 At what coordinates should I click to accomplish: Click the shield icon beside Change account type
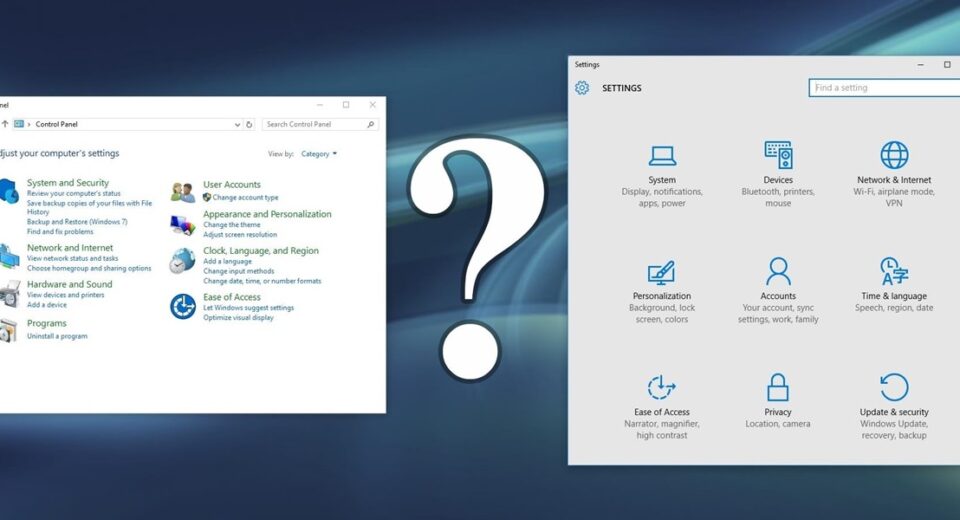click(207, 197)
